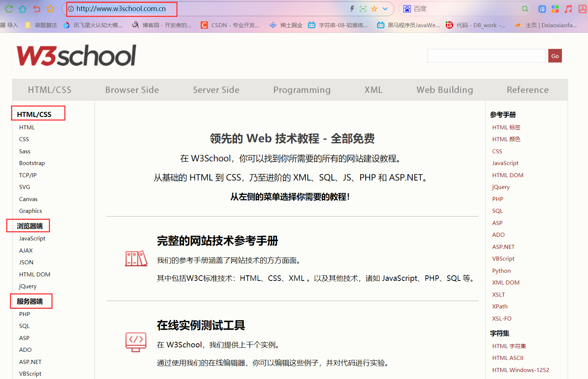Open the XML navigation tab
Image resolution: width=588 pixels, height=379 pixels.
(373, 90)
